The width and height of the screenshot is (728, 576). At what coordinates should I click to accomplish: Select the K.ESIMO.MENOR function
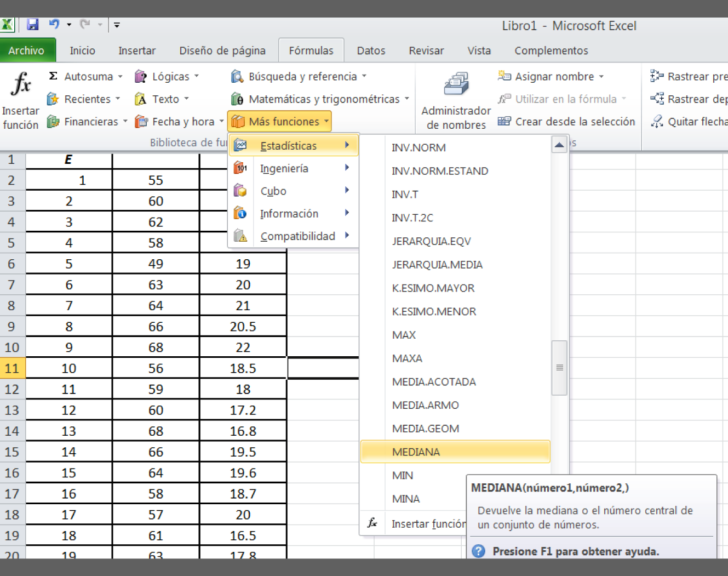[x=455, y=311]
